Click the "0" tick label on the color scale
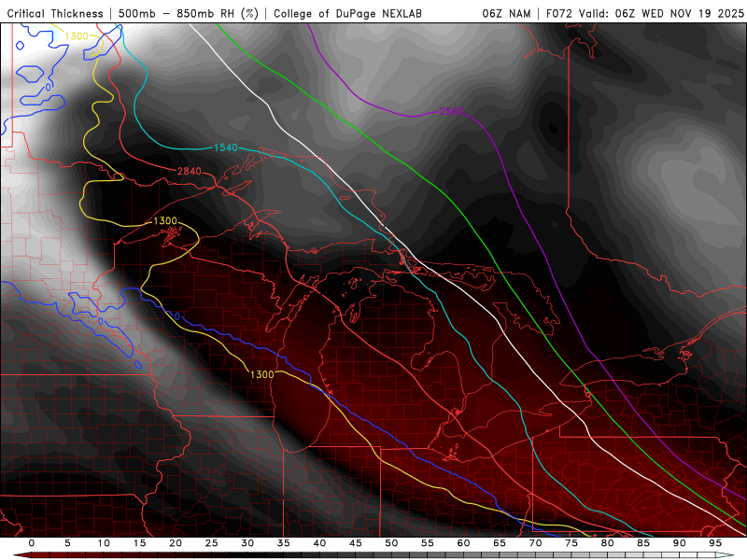Screen dimensions: 747x560 [32, 543]
